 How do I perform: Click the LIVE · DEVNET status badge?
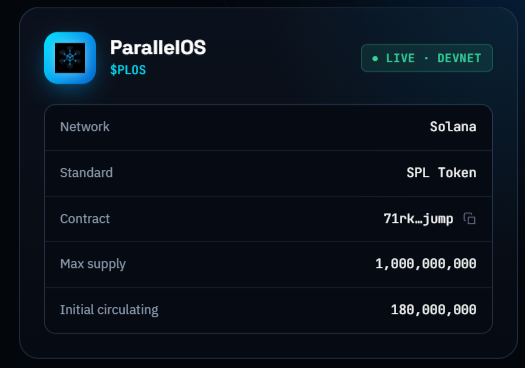tap(427, 58)
